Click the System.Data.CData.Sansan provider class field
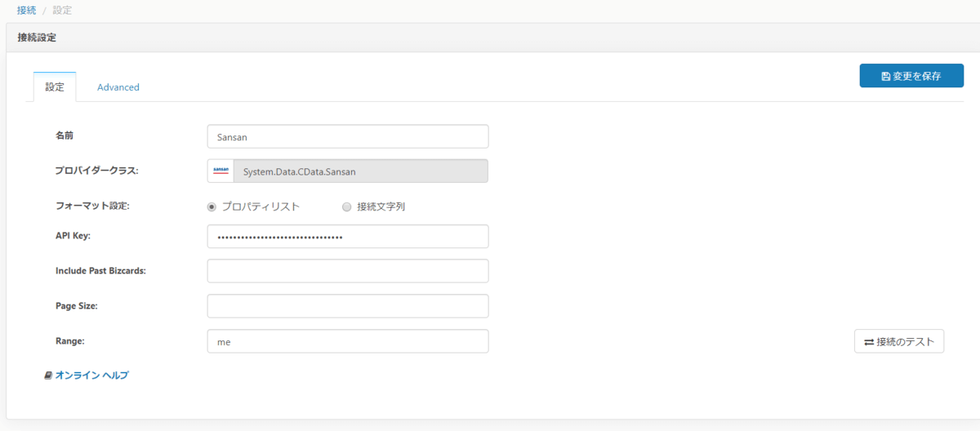The width and height of the screenshot is (980, 431). click(x=361, y=171)
